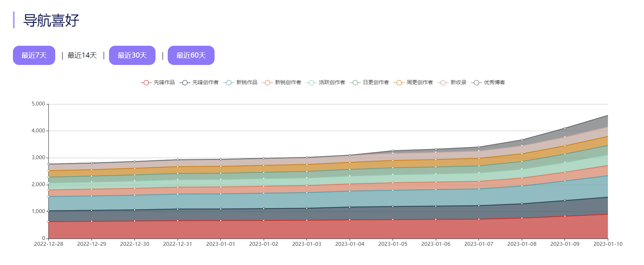This screenshot has width=644, height=265.
Task: Click the 2022-12-28 x-axis date label
Action: (49, 244)
